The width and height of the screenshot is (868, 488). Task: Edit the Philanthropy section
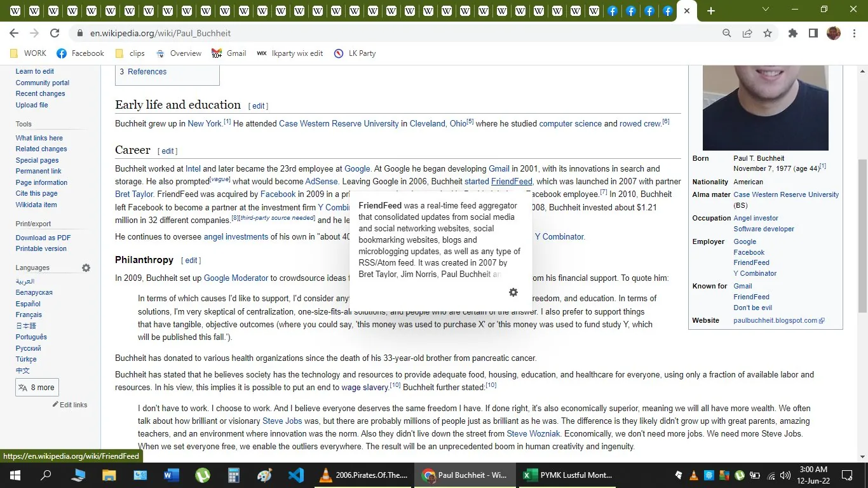pyautogui.click(x=191, y=260)
